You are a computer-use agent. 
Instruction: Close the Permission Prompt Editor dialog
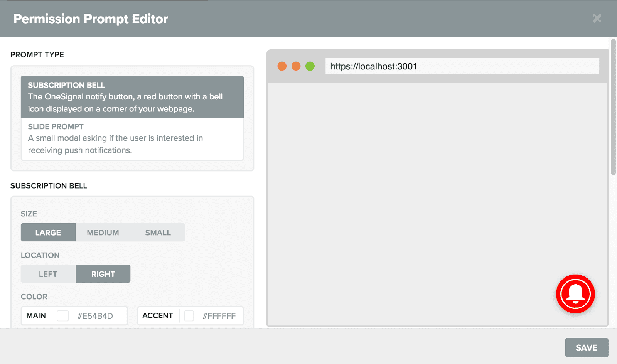pos(597,18)
